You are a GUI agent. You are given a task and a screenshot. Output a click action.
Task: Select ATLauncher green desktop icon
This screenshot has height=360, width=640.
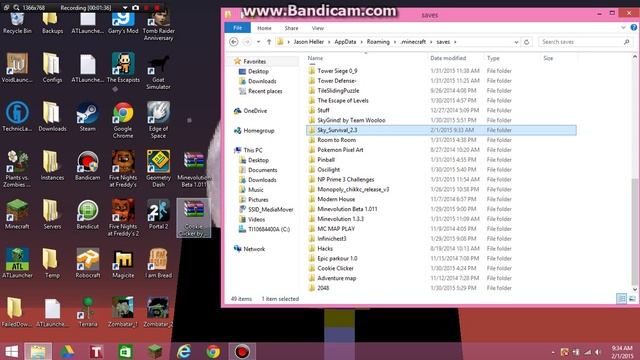(x=17, y=263)
